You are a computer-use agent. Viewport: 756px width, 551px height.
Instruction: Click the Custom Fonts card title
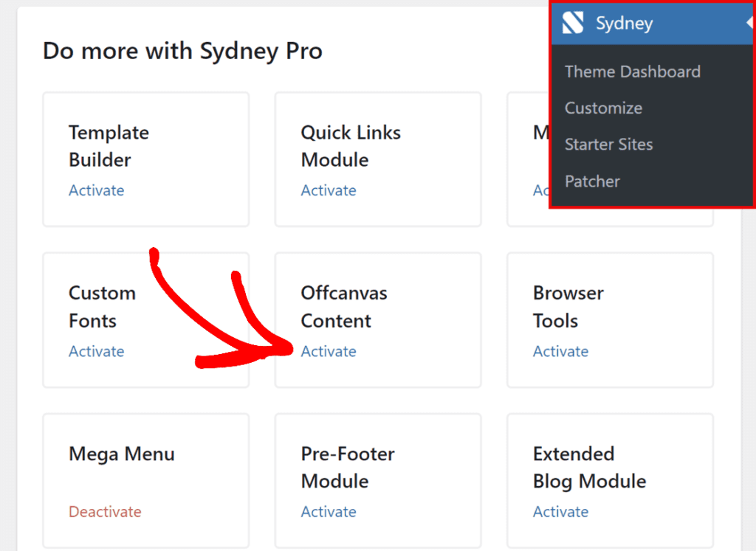point(102,307)
